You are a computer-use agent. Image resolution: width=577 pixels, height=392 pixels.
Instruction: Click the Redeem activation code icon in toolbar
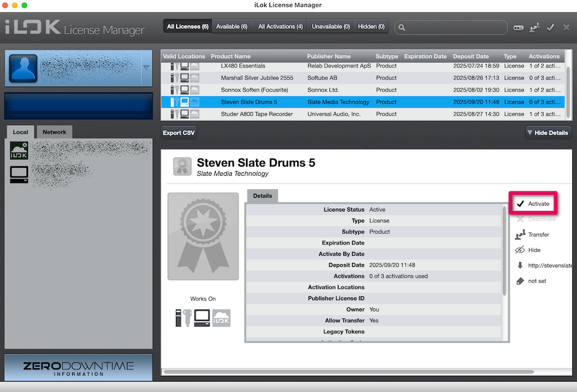[x=519, y=27]
